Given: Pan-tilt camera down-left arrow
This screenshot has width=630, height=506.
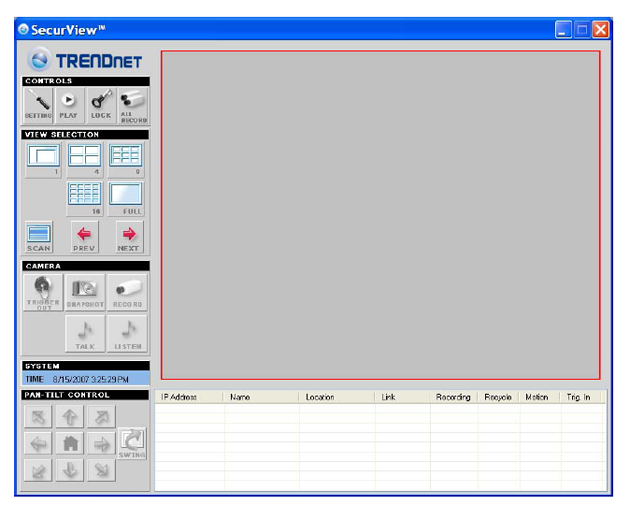Looking at the screenshot, I should pyautogui.click(x=38, y=470).
